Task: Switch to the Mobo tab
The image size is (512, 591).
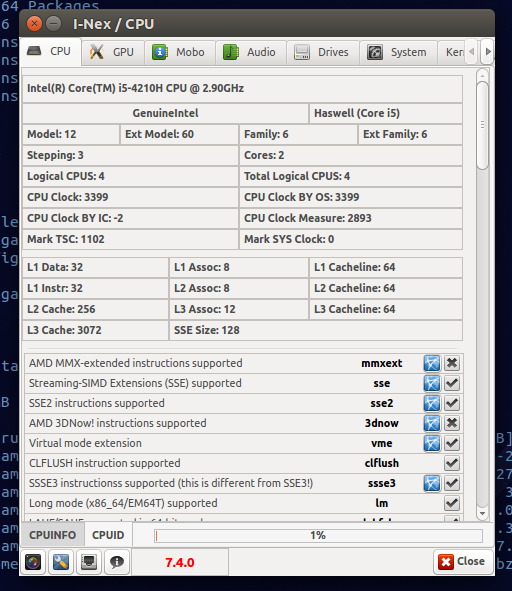Action: coord(179,52)
